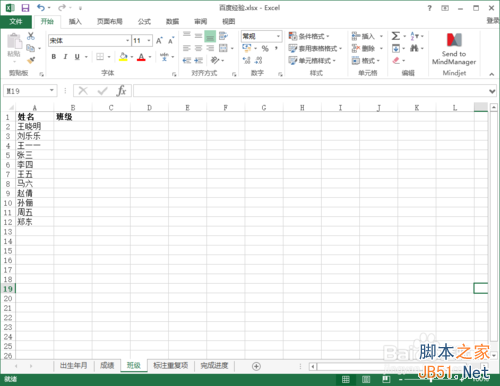This screenshot has width=500, height=386.
Task: Click the percent style icon
Action: [x=265, y=49]
